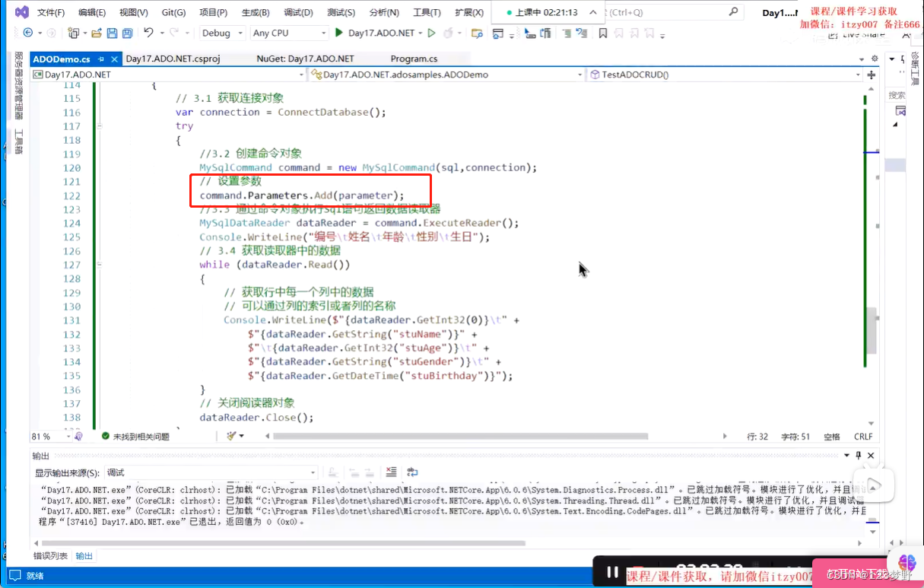Switch to the 错误列表 panel
Image resolution: width=924 pixels, height=588 pixels.
tap(50, 556)
